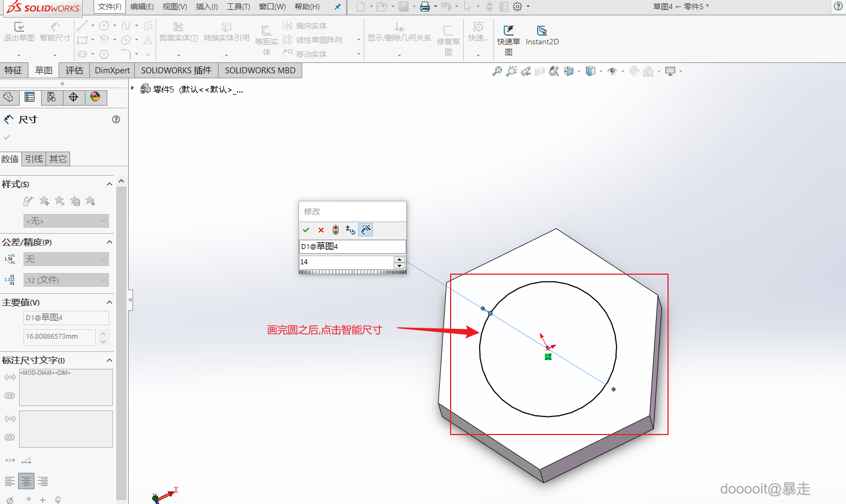Click the Rebuild traffic-light icon in 修改
Viewport: 846px width, 504px height.
pyautogui.click(x=336, y=230)
